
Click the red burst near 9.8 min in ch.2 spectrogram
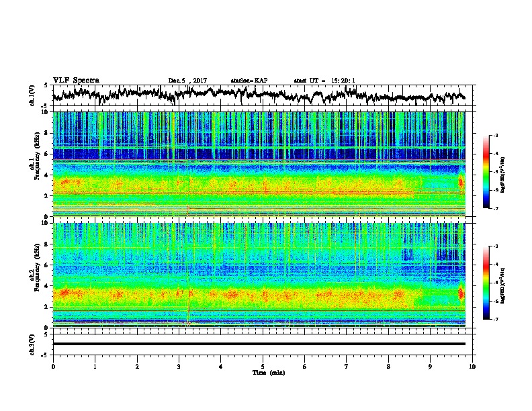click(461, 293)
